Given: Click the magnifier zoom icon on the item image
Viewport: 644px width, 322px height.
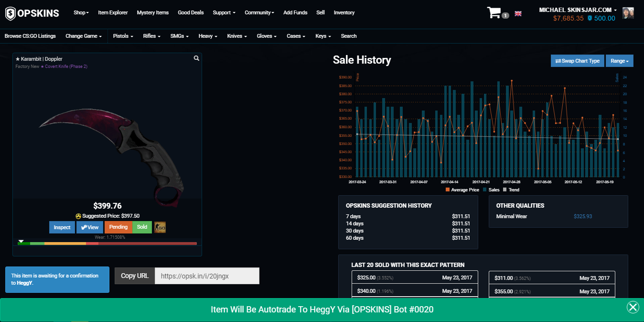Looking at the screenshot, I should coord(196,58).
